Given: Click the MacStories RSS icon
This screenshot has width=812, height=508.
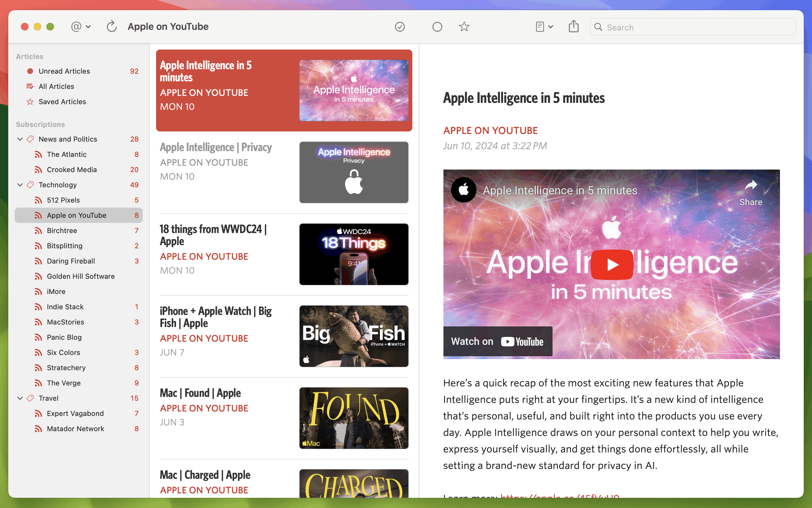Looking at the screenshot, I should pyautogui.click(x=38, y=322).
